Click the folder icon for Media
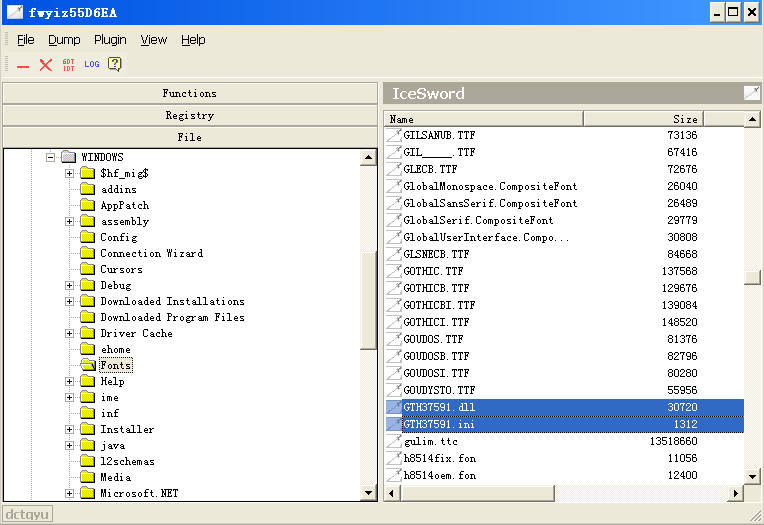The image size is (764, 525). (x=88, y=477)
